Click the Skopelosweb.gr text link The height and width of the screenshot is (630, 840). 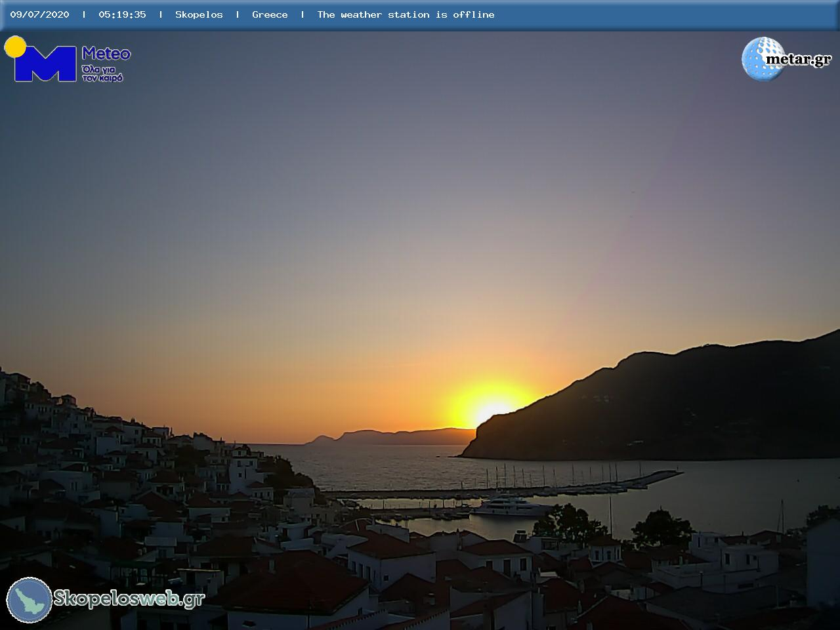pyautogui.click(x=129, y=598)
